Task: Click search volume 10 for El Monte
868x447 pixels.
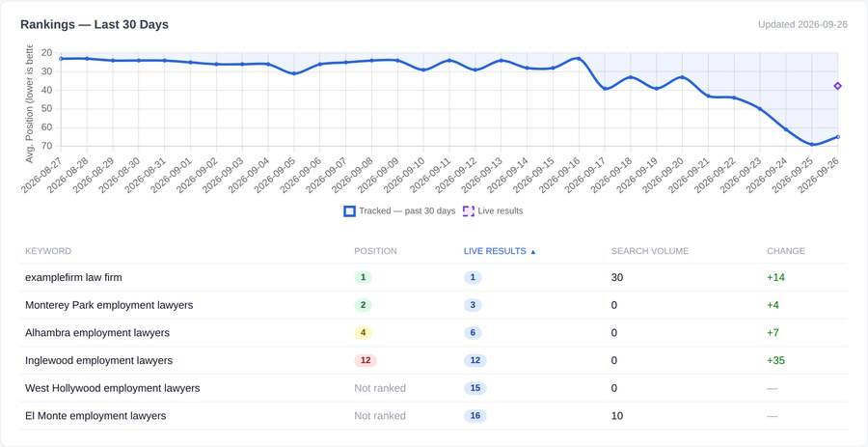Action: click(x=617, y=416)
